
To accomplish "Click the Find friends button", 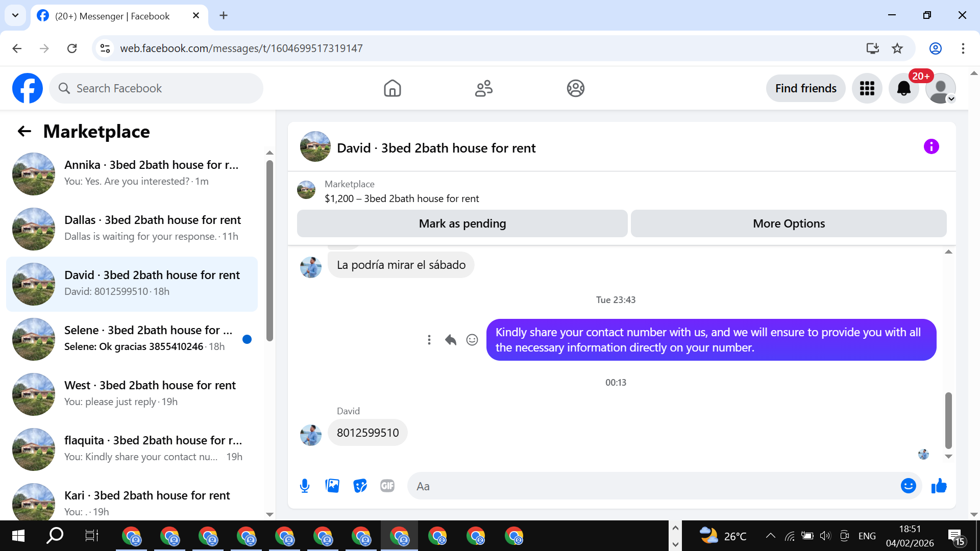I will [x=805, y=88].
